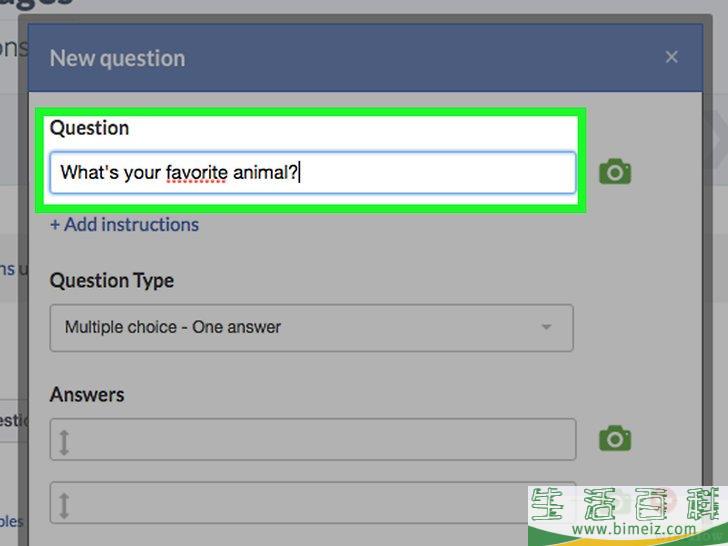Close the New question dialog
The height and width of the screenshot is (546, 728).
point(671,57)
